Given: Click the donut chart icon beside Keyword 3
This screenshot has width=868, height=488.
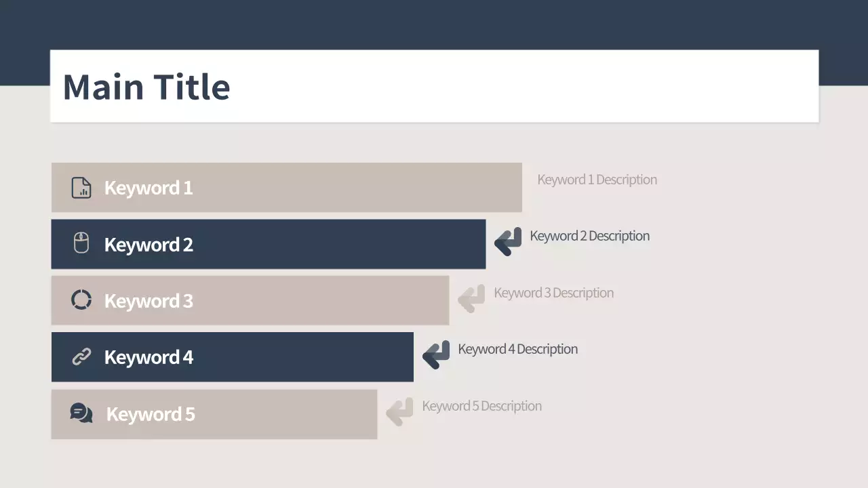Looking at the screenshot, I should [x=81, y=300].
